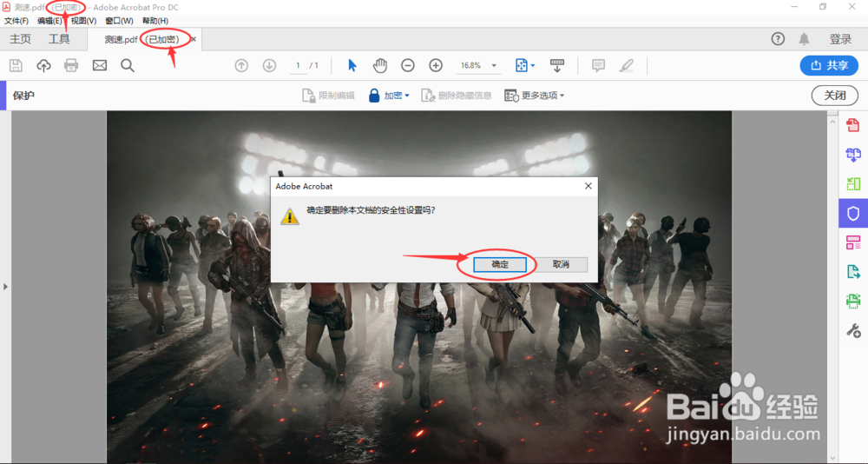Click the scrollbar down arrow
868x464 pixels.
[833, 459]
